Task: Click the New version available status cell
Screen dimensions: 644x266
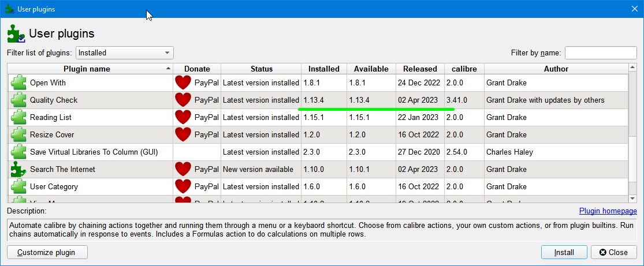Action: coord(261,169)
